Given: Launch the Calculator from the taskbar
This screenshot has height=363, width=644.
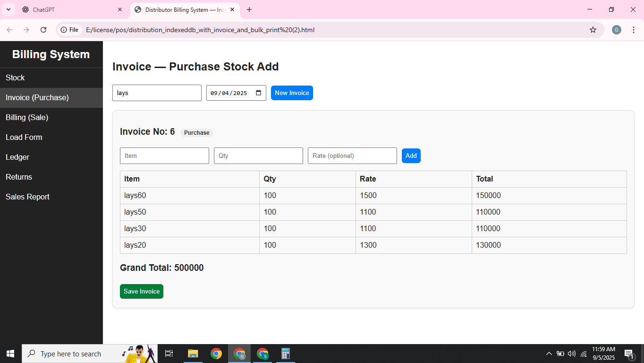Looking at the screenshot, I should 285,353.
